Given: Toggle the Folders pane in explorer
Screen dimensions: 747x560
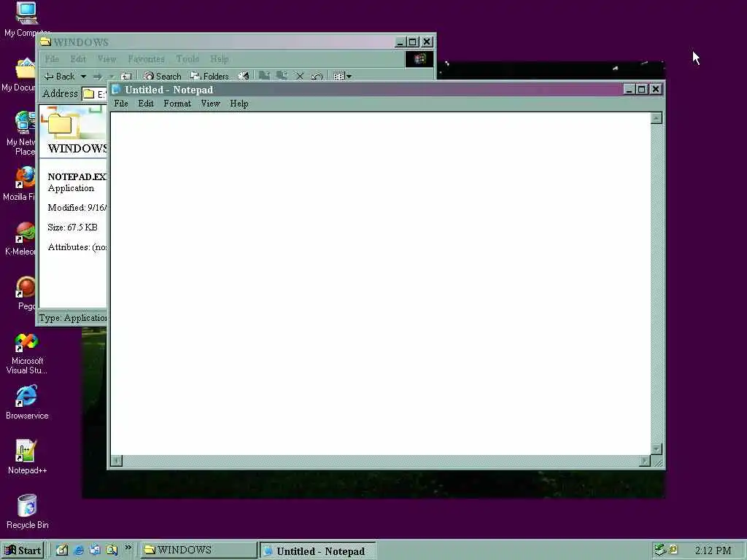Looking at the screenshot, I should (209, 76).
